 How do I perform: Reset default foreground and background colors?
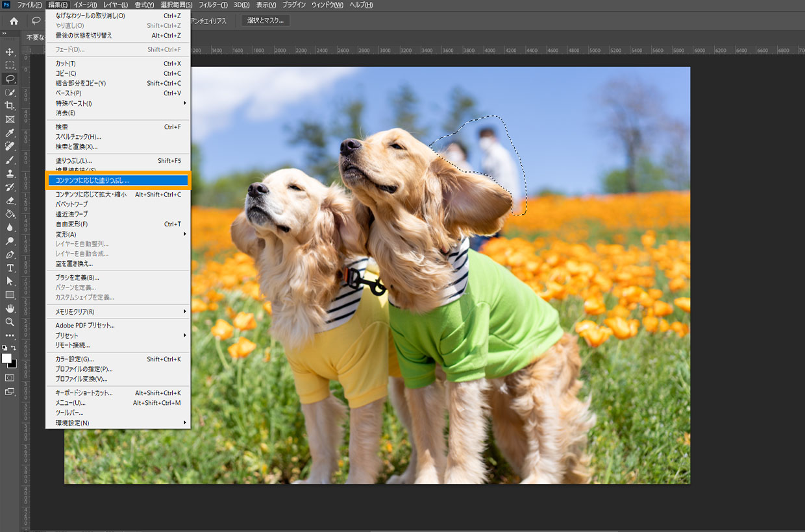click(x=5, y=348)
